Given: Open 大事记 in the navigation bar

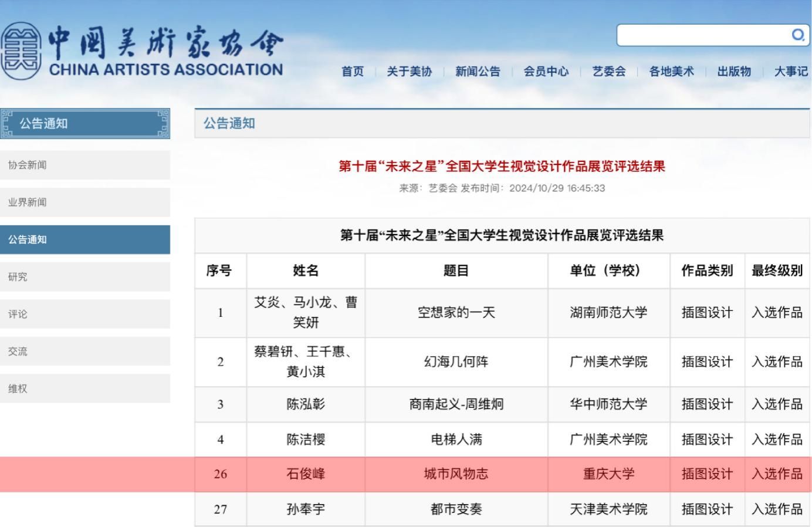Looking at the screenshot, I should [x=791, y=72].
